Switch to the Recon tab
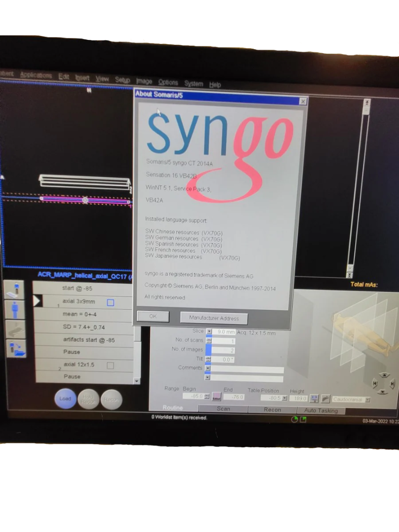 272,409
